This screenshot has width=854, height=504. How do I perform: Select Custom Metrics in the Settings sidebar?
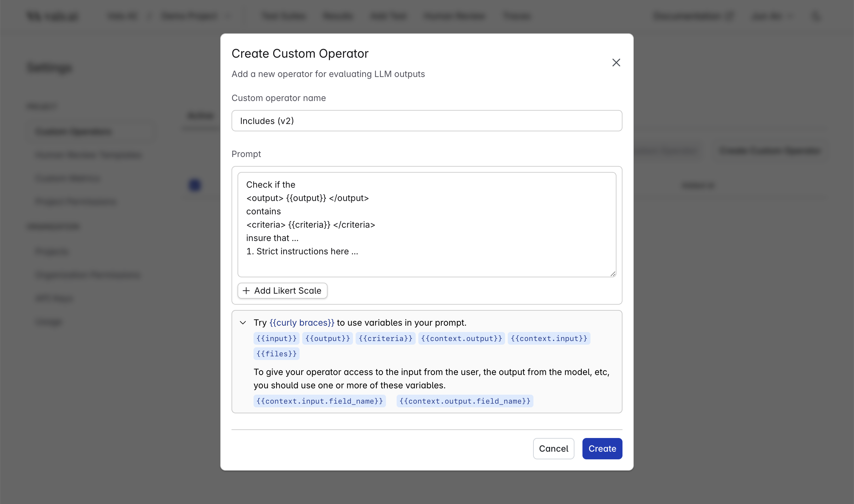(x=67, y=178)
